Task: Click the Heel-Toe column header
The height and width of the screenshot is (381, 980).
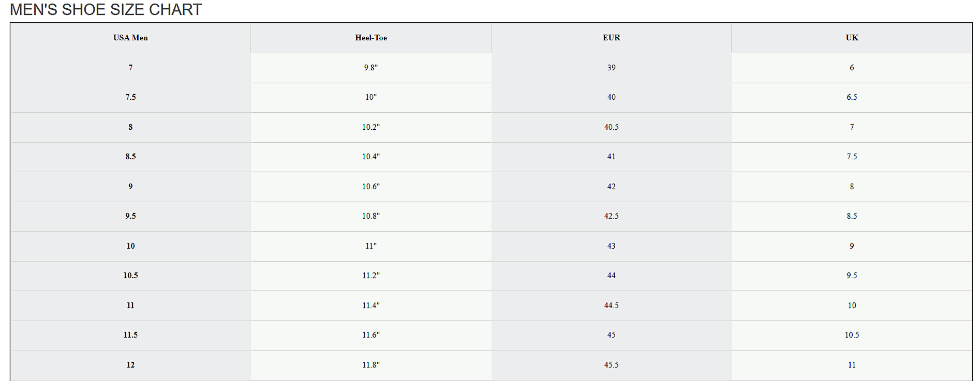Action: pyautogui.click(x=370, y=38)
